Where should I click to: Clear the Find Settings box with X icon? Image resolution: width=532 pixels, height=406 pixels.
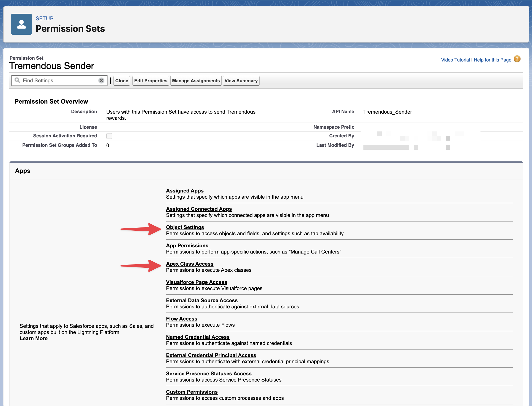[101, 80]
